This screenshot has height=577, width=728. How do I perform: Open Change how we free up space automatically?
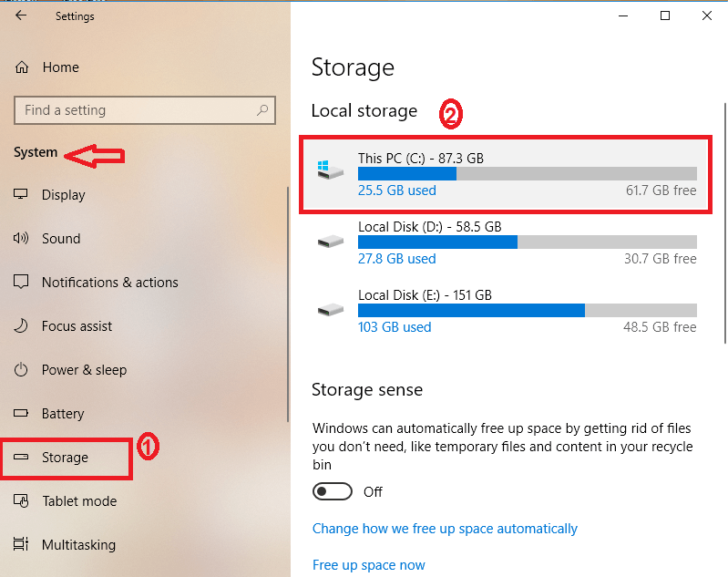445,529
